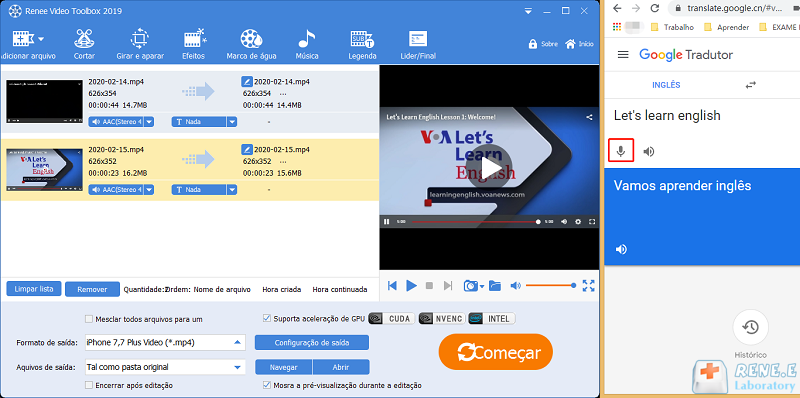Sort list by Hora continuada
Screen dimensions: 800x398
(340, 289)
